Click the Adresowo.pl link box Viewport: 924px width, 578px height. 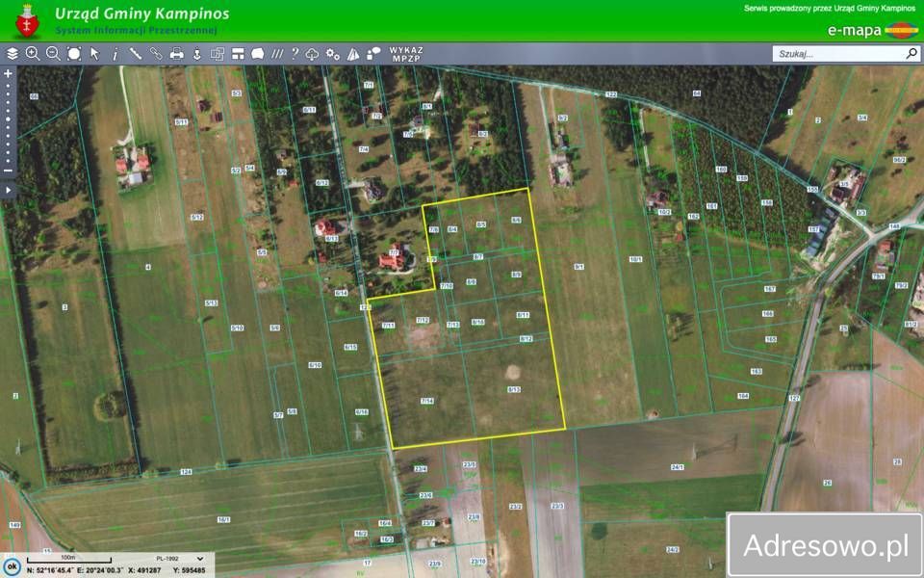click(825, 545)
